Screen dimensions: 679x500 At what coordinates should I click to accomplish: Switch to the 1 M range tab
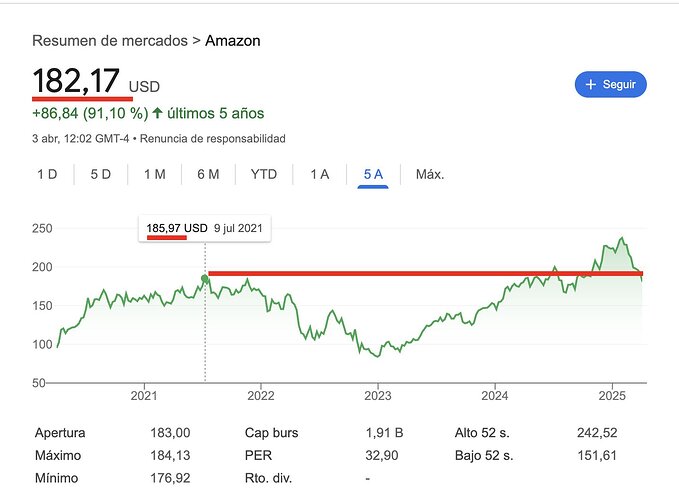[154, 174]
